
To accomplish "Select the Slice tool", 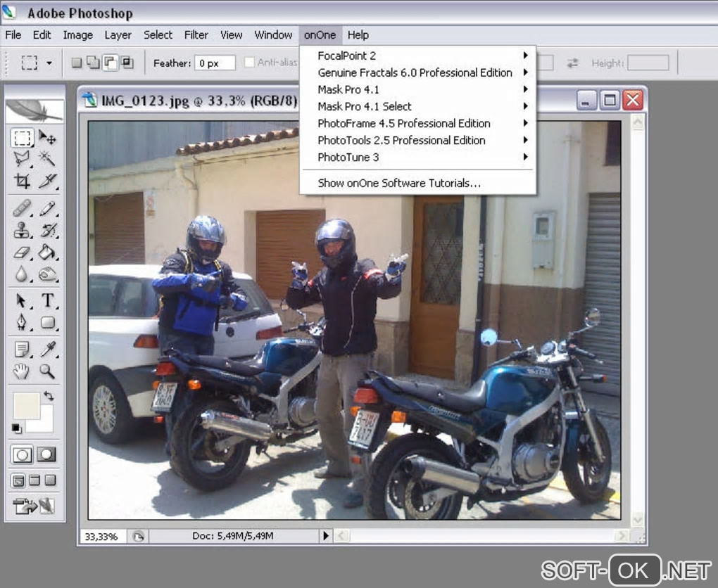I will (x=46, y=181).
